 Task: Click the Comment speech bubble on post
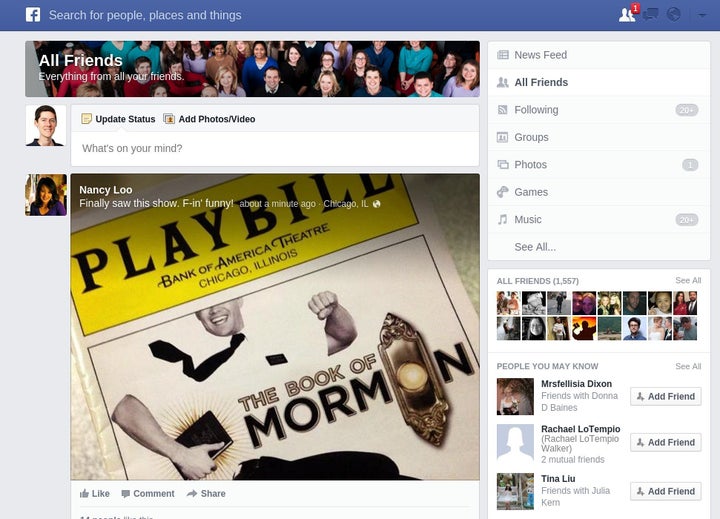(148, 494)
